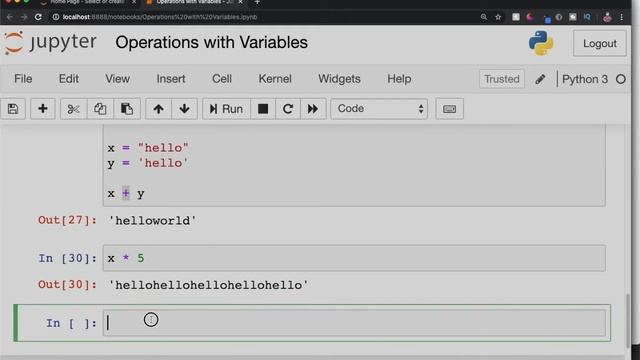Image resolution: width=640 pixels, height=360 pixels.
Task: Click the page vertical scrollbar
Action: tap(628, 320)
